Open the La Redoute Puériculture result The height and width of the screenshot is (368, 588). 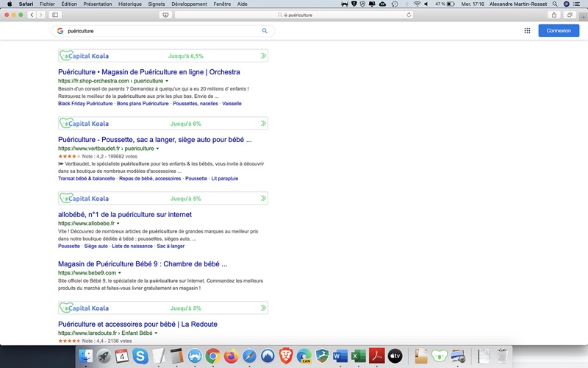[x=137, y=324]
